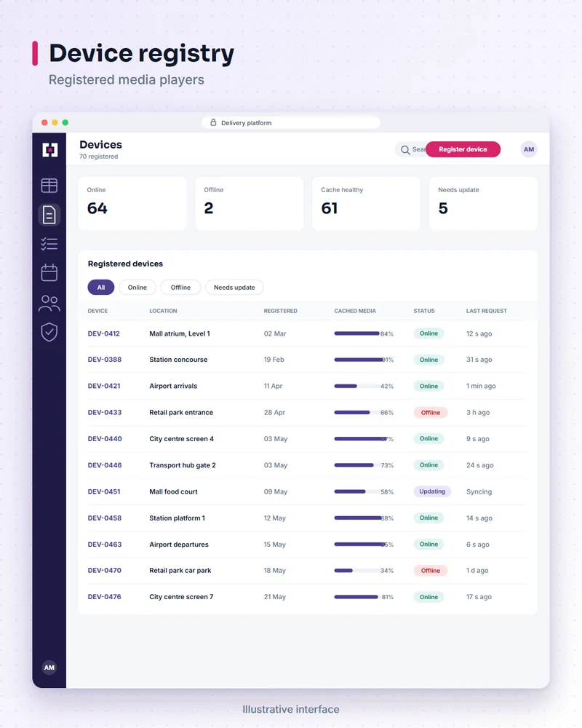This screenshot has height=728, width=582.
Task: Open device DEV-0421
Action: point(104,386)
